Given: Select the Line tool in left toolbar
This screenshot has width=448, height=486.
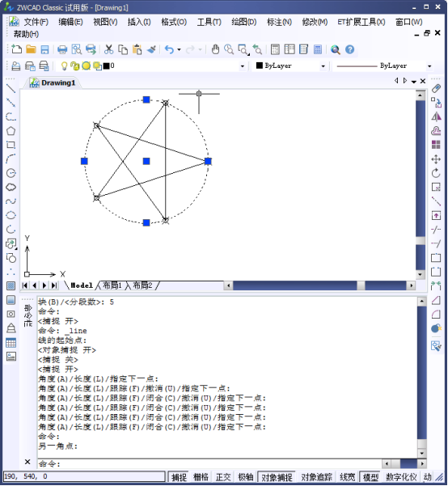Looking at the screenshot, I should (11, 89).
